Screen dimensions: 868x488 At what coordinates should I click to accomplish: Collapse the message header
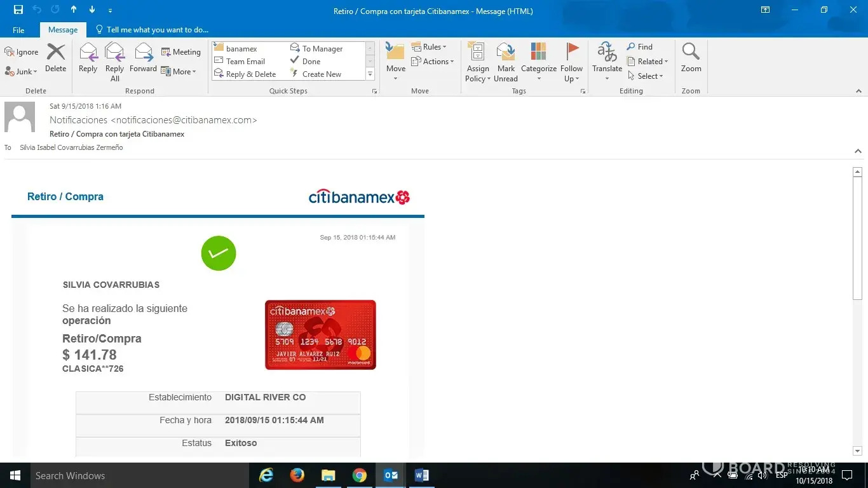pyautogui.click(x=858, y=151)
